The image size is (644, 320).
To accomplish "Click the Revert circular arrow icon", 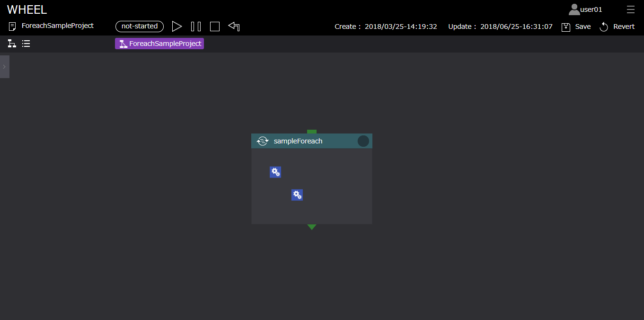I will point(604,27).
